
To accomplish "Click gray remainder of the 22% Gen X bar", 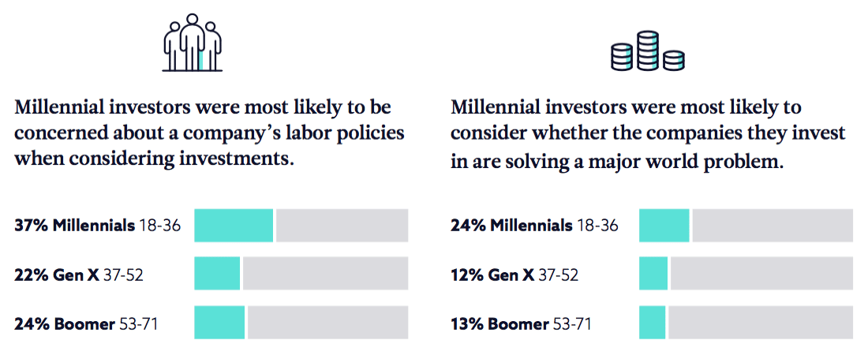I will pyautogui.click(x=325, y=275).
